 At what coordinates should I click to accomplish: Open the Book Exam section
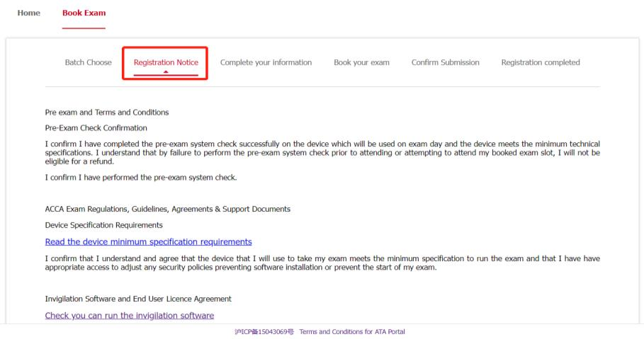83,13
